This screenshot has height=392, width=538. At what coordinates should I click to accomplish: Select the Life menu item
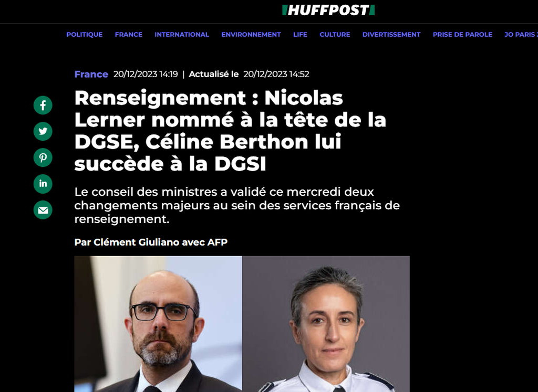300,35
